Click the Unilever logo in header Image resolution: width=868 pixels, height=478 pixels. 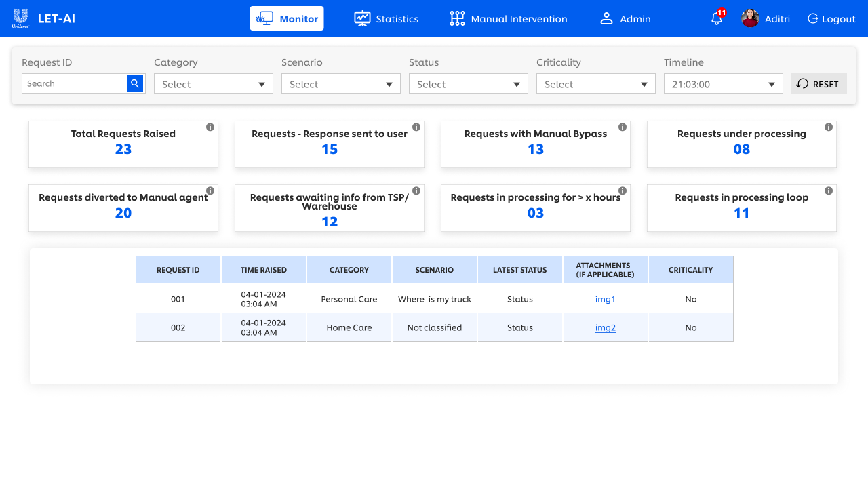(x=20, y=18)
